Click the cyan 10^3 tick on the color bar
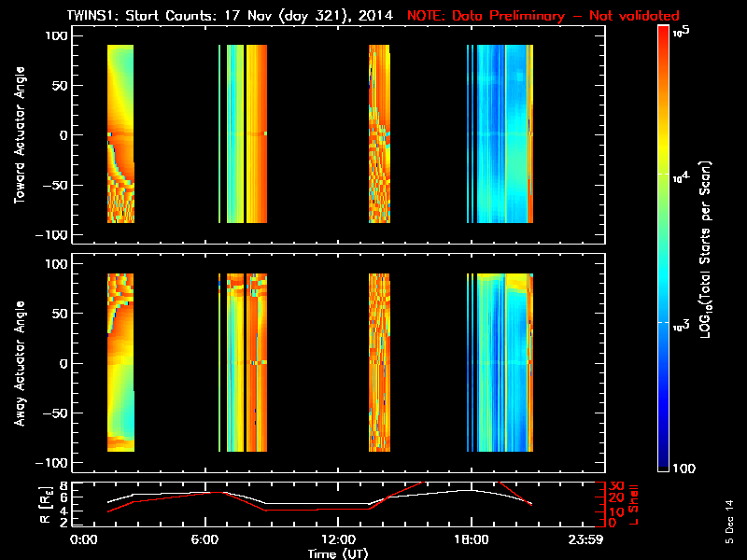This screenshot has width=747, height=560. pos(664,323)
